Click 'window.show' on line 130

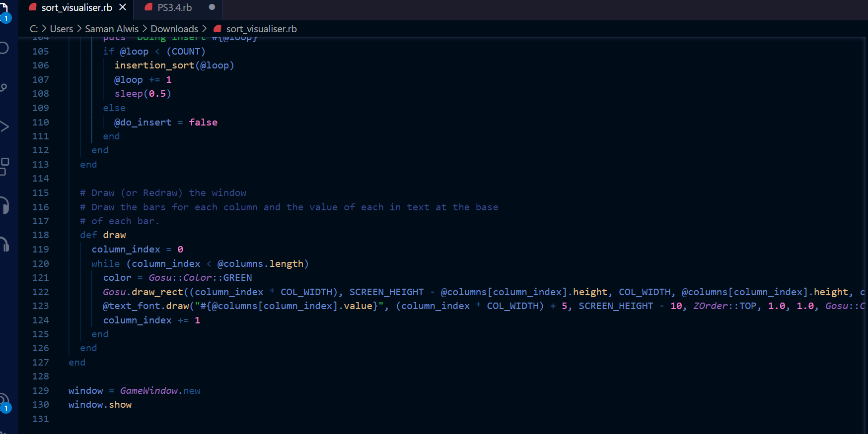pyautogui.click(x=100, y=405)
